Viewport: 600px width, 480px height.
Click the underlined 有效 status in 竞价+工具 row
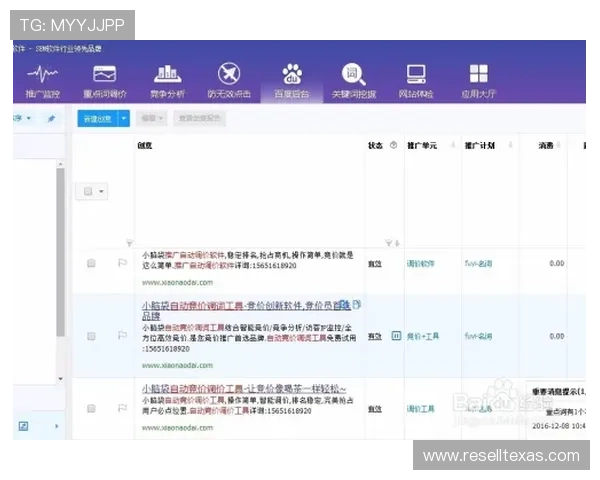pyautogui.click(x=375, y=336)
